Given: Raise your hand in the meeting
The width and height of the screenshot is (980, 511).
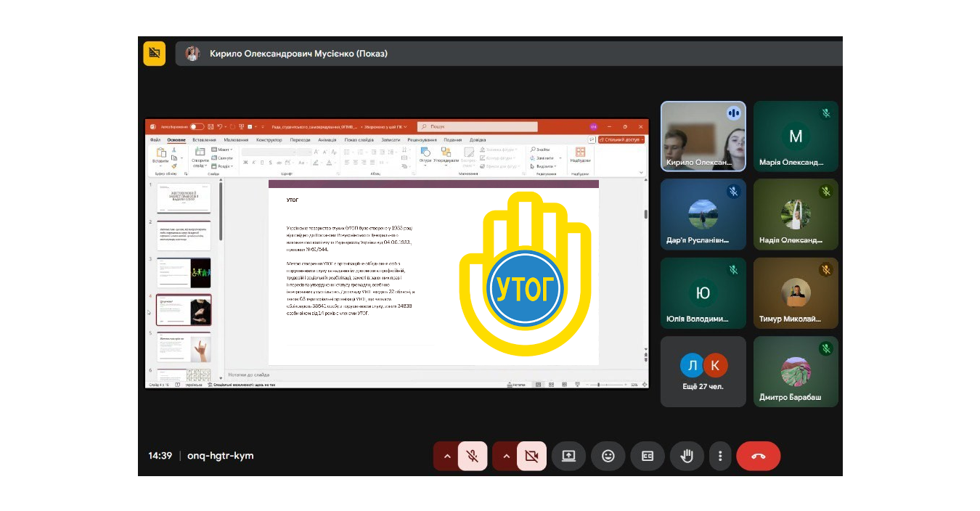Looking at the screenshot, I should point(686,456).
